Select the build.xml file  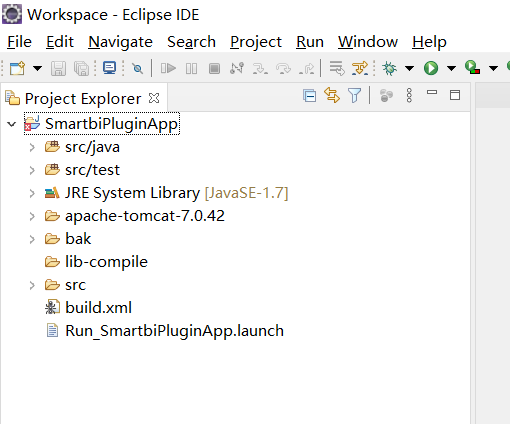click(x=98, y=308)
